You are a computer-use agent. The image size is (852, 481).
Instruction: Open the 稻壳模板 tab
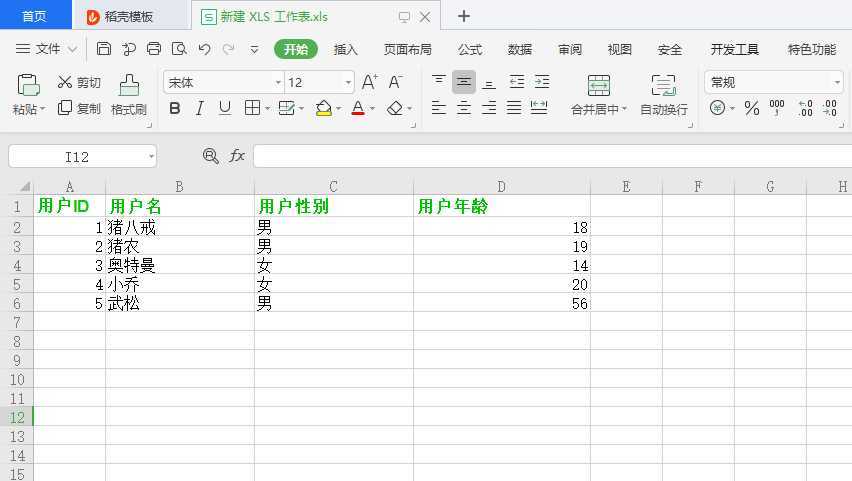click(x=129, y=16)
